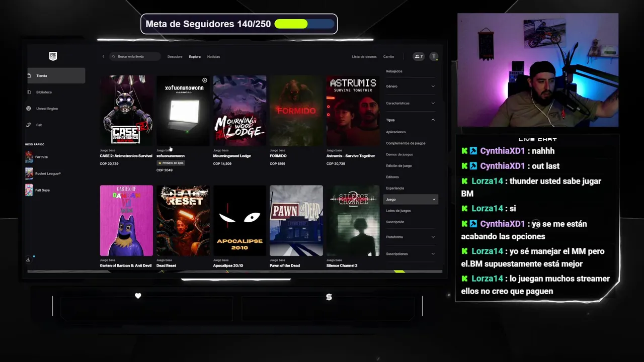
Task: Expand the Género filter
Action: (411, 86)
